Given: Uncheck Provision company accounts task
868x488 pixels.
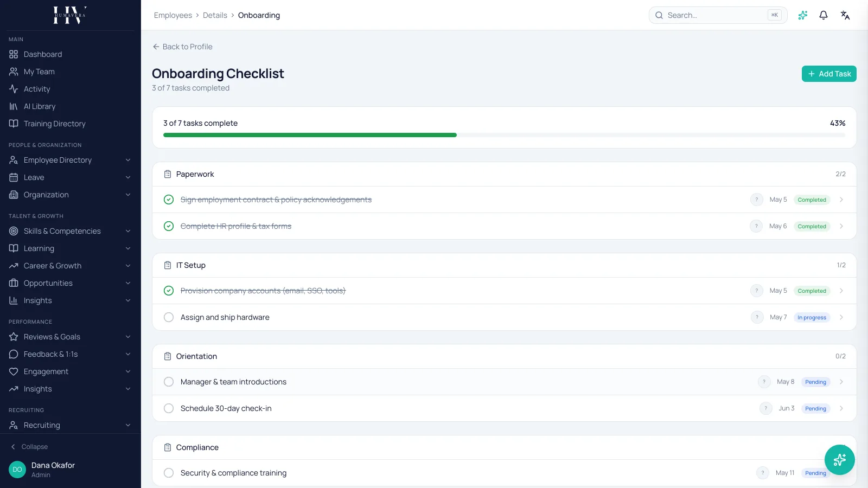Looking at the screenshot, I should pos(169,291).
